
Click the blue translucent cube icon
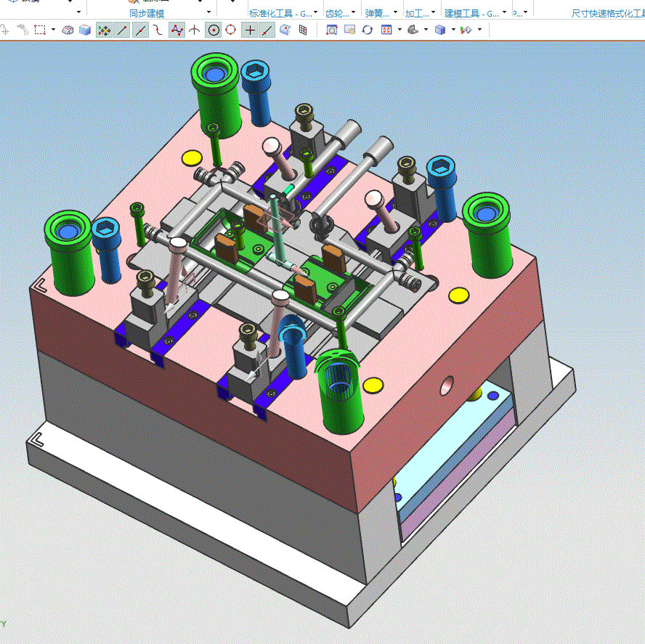click(85, 30)
